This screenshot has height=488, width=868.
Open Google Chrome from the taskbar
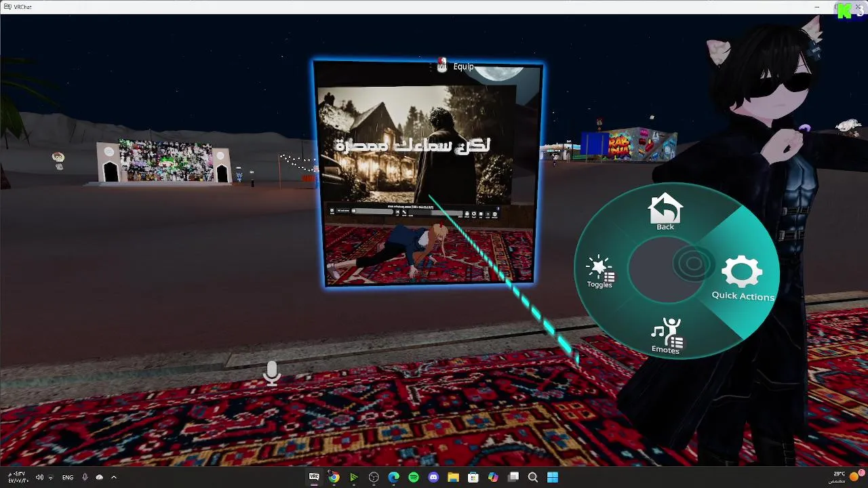point(334,477)
